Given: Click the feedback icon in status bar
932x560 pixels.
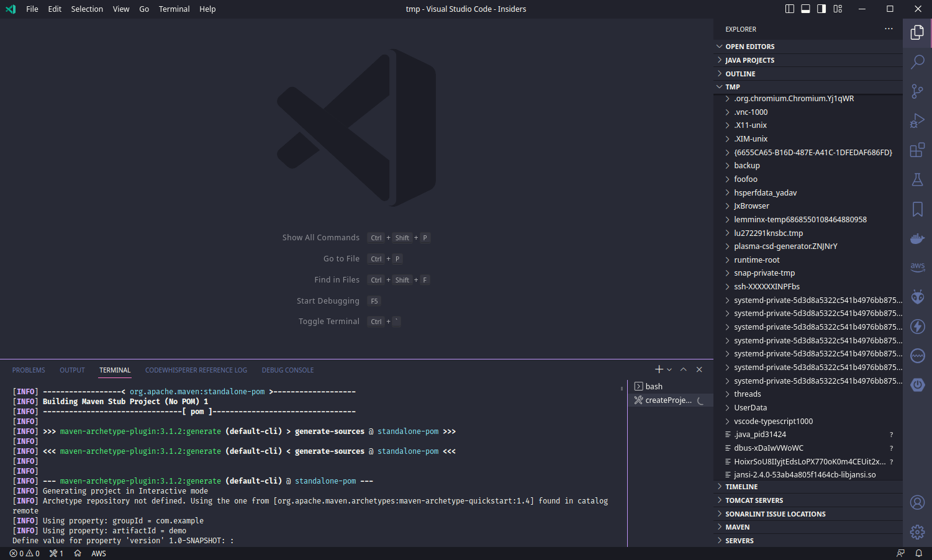Looking at the screenshot, I should 900,553.
